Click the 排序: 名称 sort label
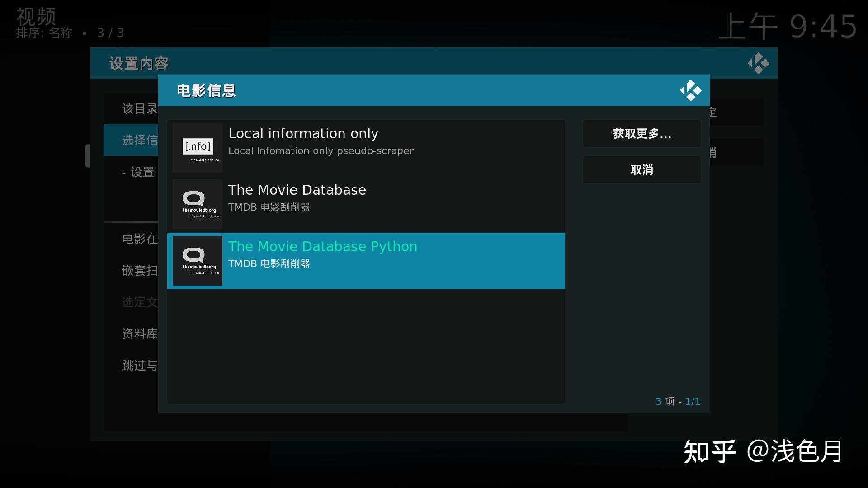Image resolution: width=868 pixels, height=488 pixels. pos(44,33)
